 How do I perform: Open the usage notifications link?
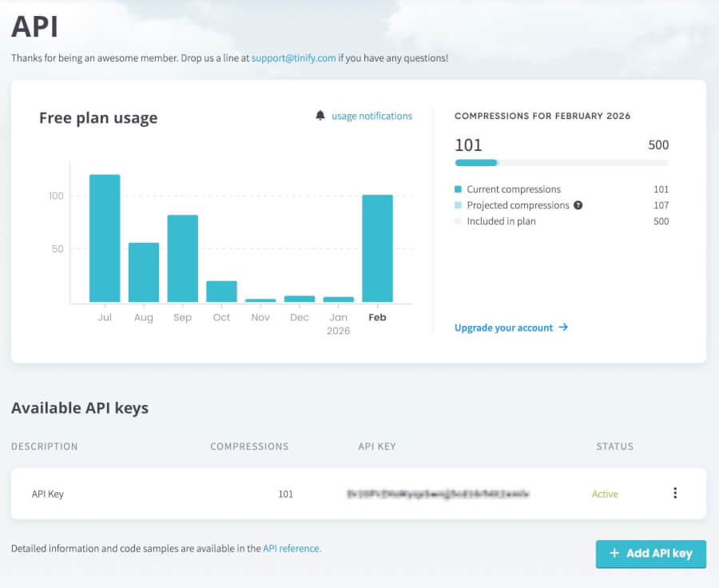371,116
